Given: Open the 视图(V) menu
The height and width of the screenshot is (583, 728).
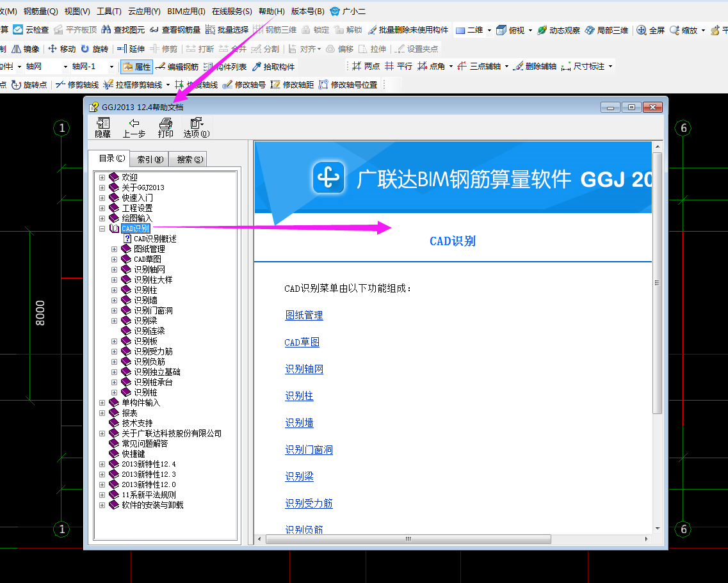Looking at the screenshot, I should tap(77, 11).
